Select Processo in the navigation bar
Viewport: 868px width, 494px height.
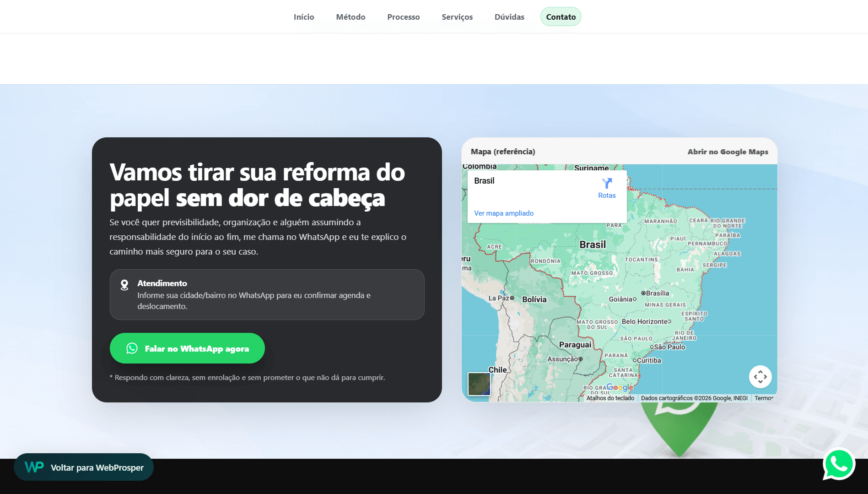pyautogui.click(x=403, y=17)
